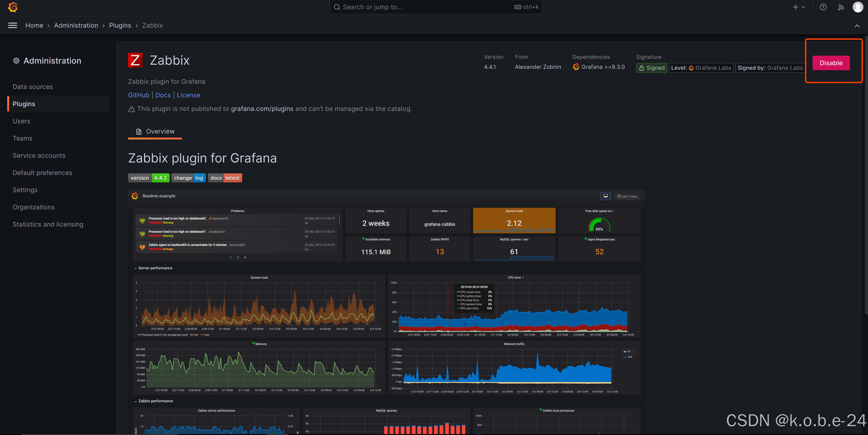This screenshot has width=868, height=435.
Task: Open the Last 7 days time picker
Action: 627,196
